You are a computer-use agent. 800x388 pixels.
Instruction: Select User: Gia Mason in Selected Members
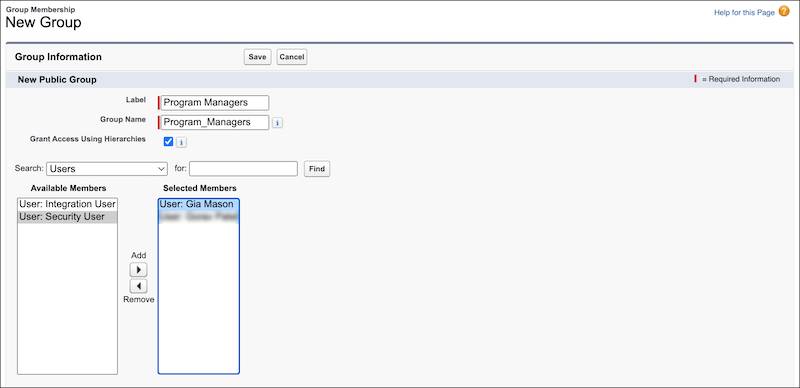(198, 204)
